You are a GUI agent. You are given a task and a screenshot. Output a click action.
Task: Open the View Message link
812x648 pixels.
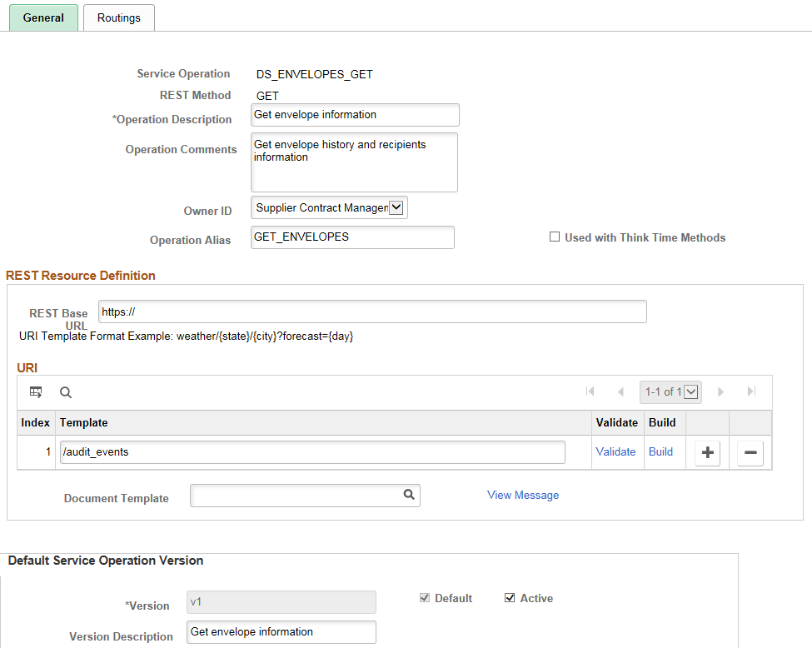click(523, 496)
